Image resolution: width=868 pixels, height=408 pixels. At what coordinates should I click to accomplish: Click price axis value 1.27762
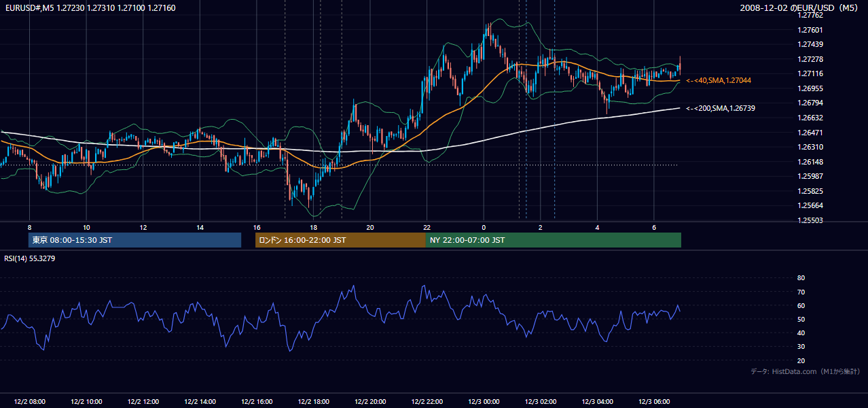click(811, 15)
